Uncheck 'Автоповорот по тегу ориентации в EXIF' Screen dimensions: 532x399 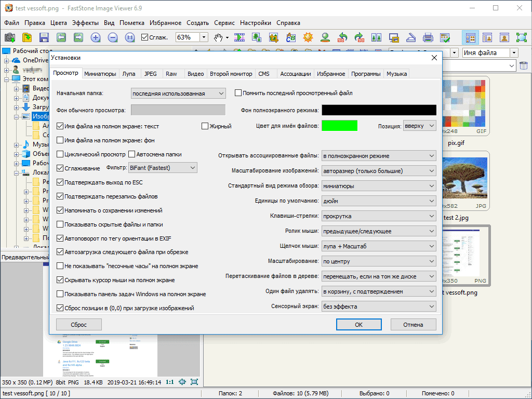[60, 238]
